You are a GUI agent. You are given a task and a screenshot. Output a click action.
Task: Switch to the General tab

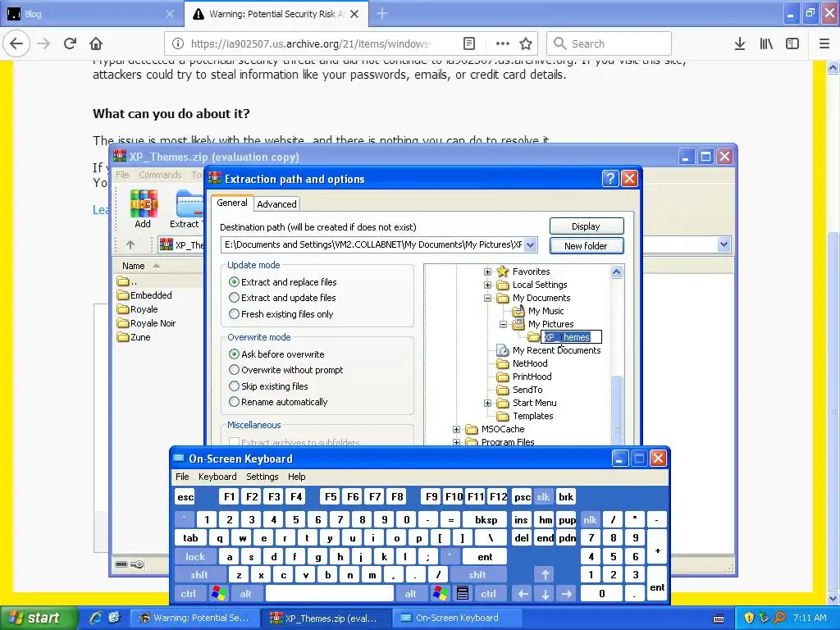pos(232,203)
